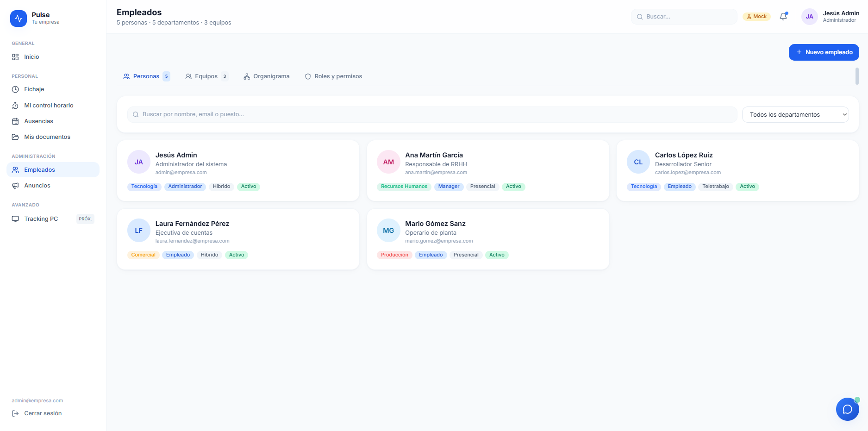Click the Mock badge in header
Image resolution: width=868 pixels, height=431 pixels.
756,17
